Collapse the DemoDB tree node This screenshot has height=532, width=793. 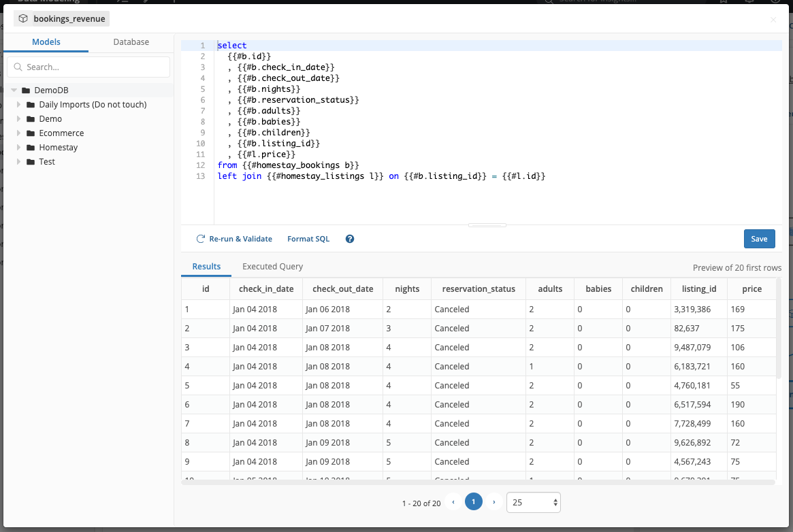pos(14,90)
